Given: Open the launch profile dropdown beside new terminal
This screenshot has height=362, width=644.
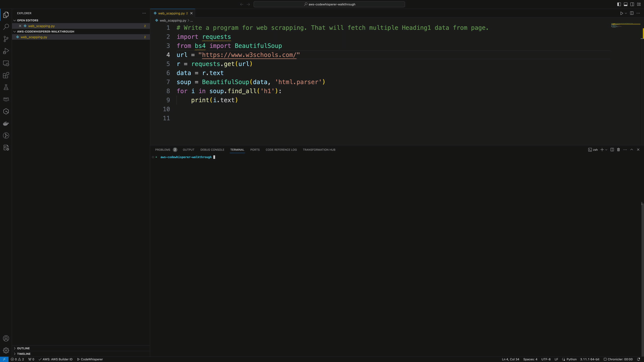Looking at the screenshot, I should [x=606, y=150].
